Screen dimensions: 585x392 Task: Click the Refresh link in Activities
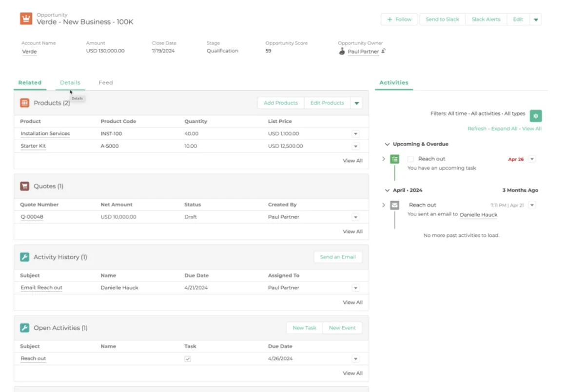click(477, 129)
